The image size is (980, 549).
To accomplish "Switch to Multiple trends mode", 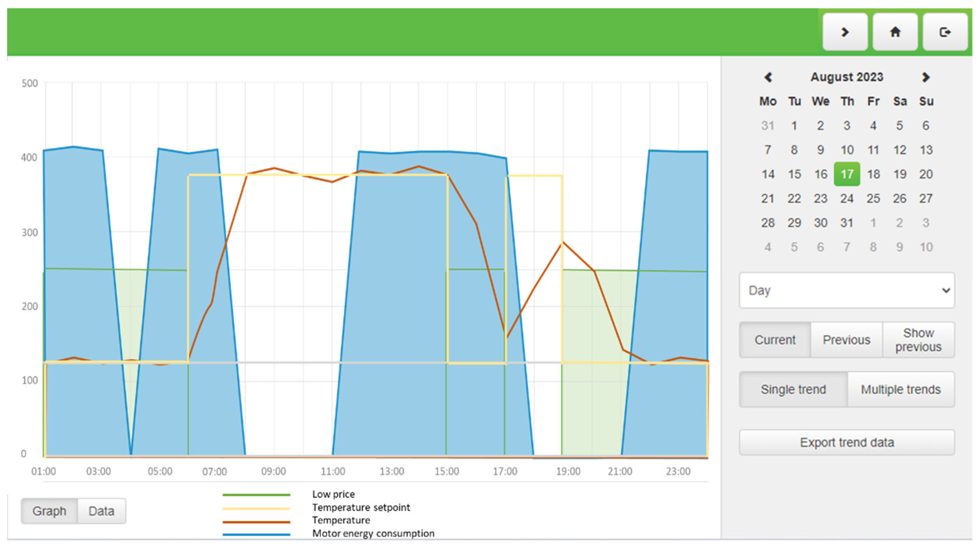I will (900, 389).
